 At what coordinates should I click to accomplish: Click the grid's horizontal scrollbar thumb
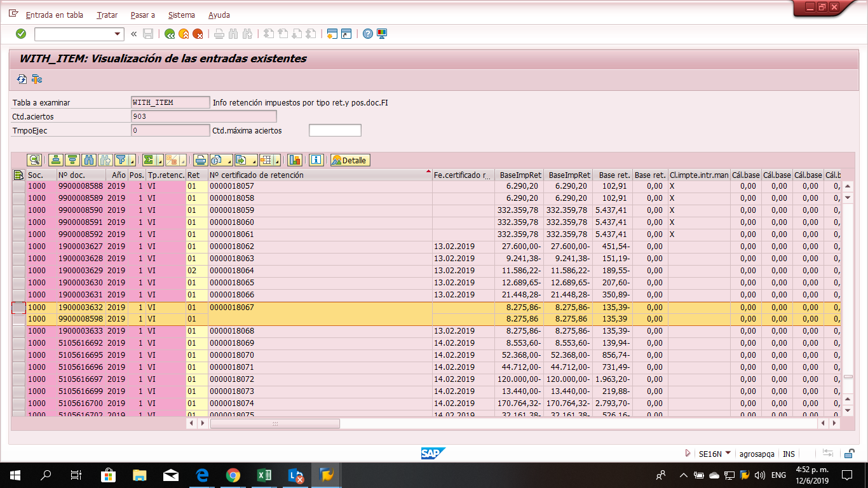[275, 423]
